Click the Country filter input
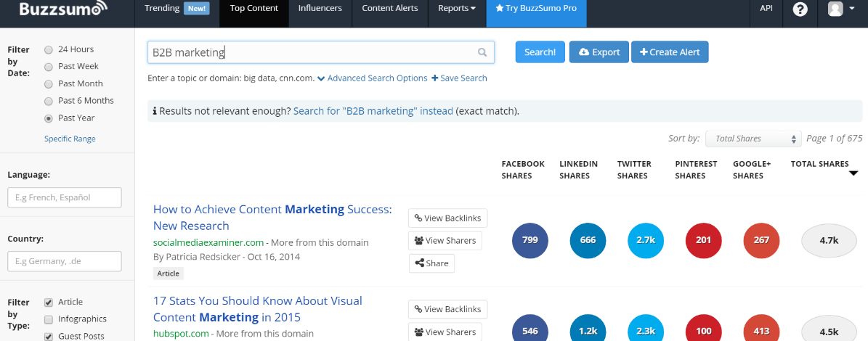Viewport: 868px width, 341px height. [x=64, y=261]
